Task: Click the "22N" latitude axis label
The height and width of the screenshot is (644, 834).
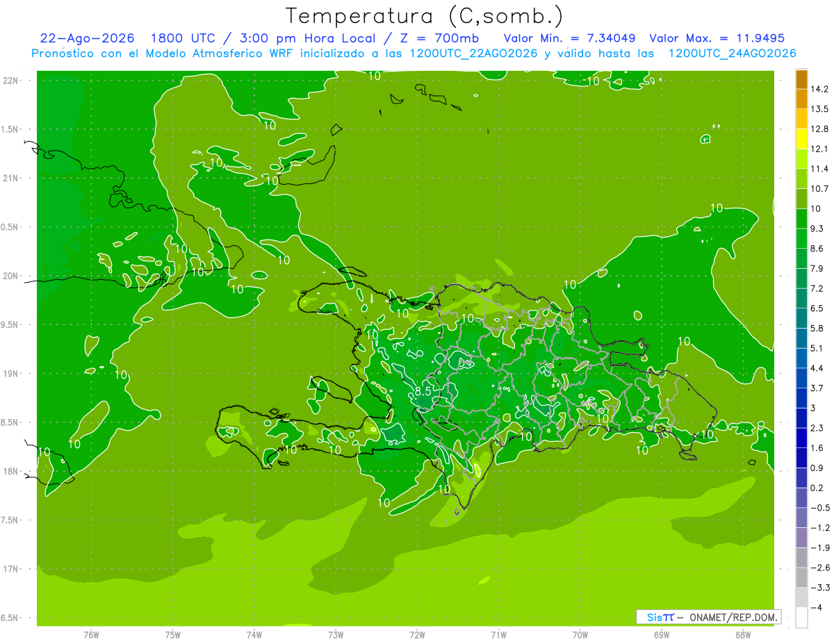Action: click(10, 81)
